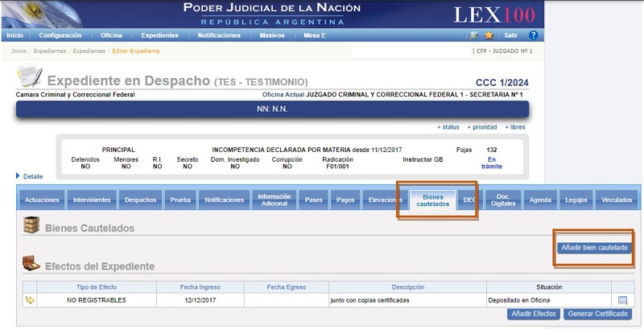Switch to the Pases tab

(x=313, y=200)
